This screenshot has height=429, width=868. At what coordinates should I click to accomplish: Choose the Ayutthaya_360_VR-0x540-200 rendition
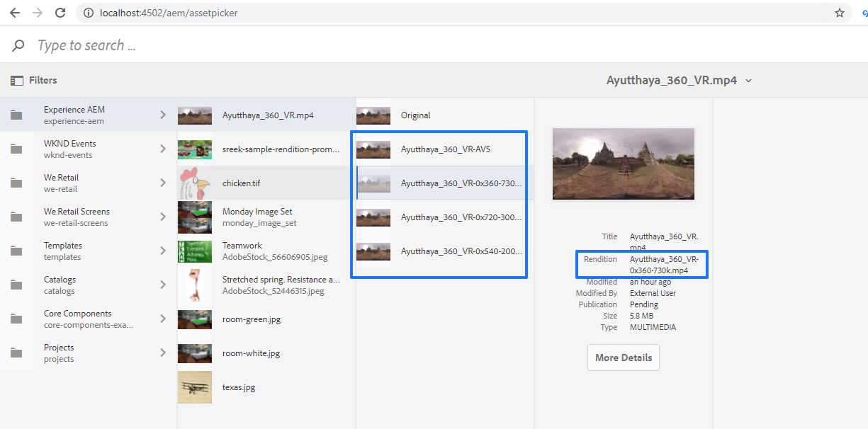pos(462,251)
